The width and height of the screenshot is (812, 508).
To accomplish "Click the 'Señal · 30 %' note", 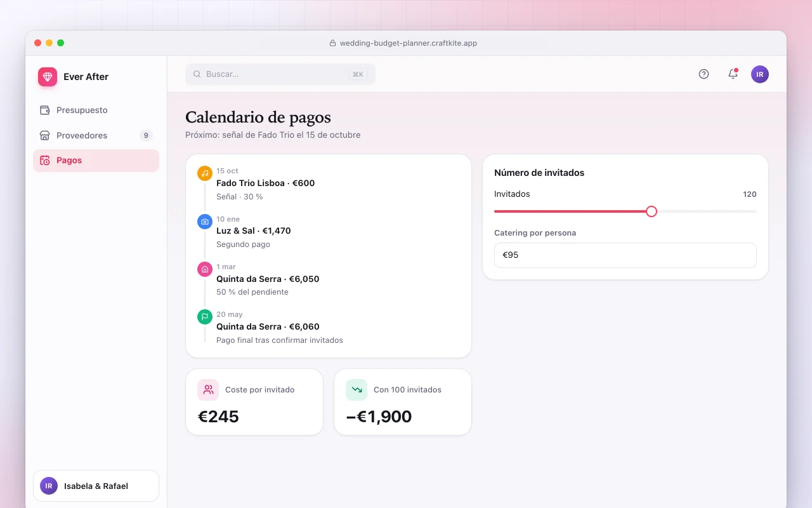I will point(240,197).
